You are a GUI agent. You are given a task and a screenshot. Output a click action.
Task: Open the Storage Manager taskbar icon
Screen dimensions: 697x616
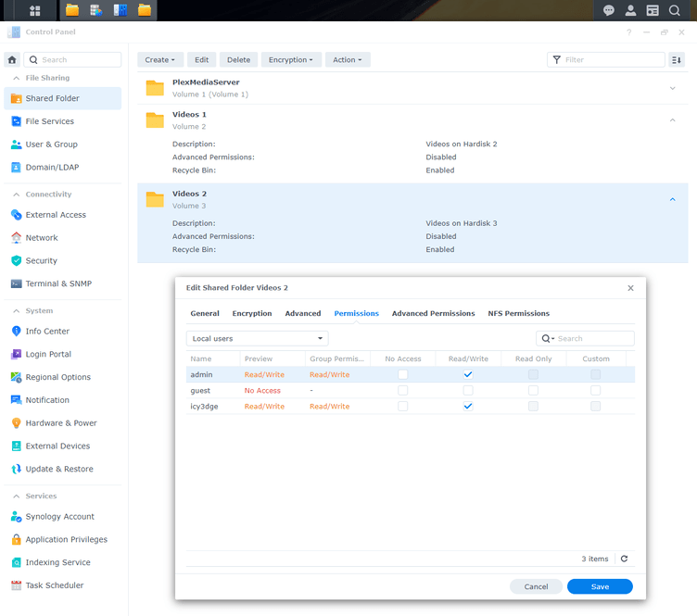pyautogui.click(x=96, y=10)
